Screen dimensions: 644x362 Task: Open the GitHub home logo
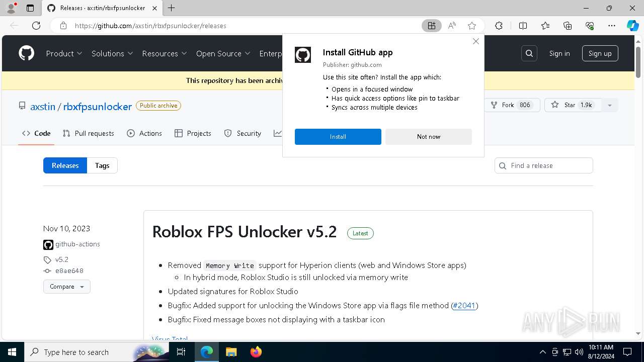coord(26,53)
